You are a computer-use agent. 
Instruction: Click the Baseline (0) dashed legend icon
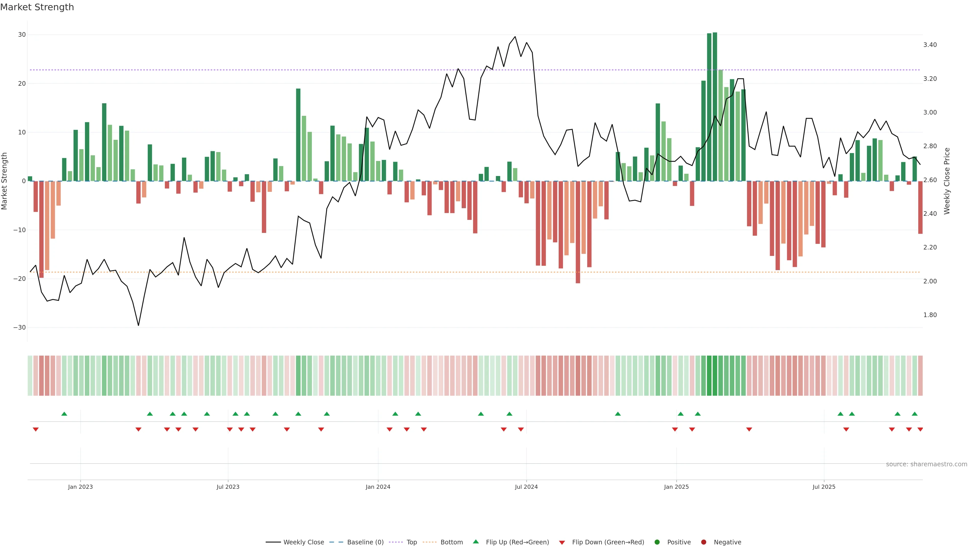coord(336,542)
